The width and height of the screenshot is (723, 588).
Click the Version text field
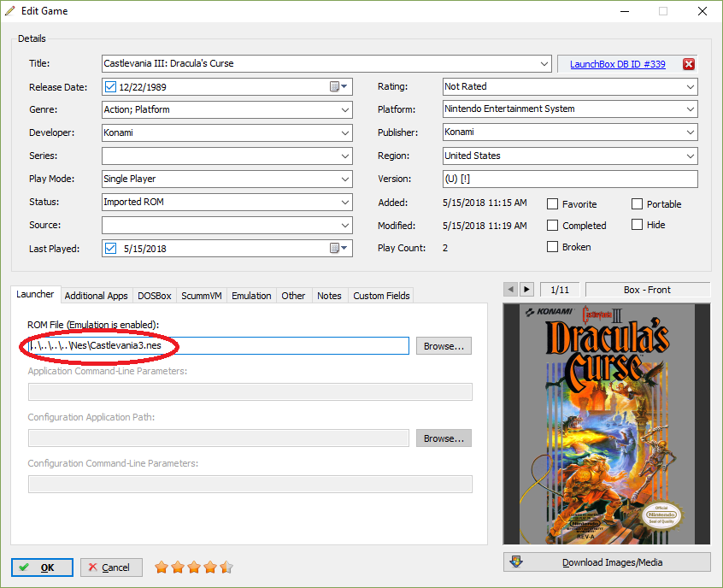pos(570,179)
